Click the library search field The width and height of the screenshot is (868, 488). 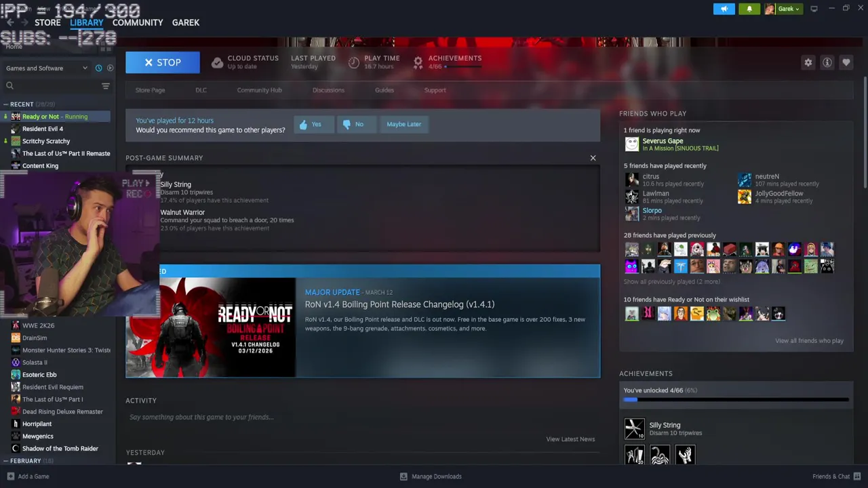click(51, 85)
